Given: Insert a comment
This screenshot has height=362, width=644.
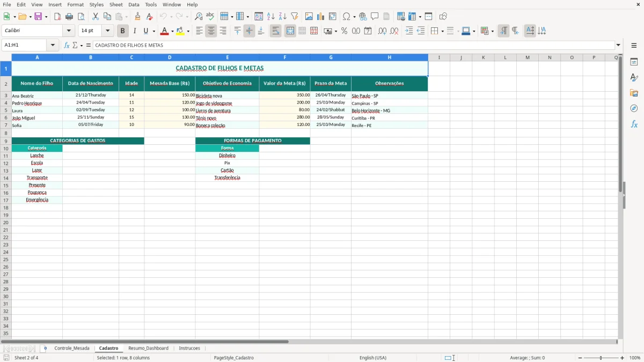Looking at the screenshot, I should (375, 17).
